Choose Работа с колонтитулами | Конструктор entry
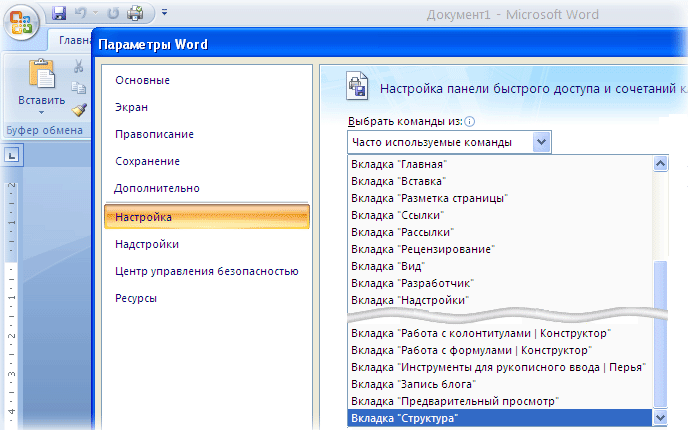The width and height of the screenshot is (688, 433). (499, 333)
